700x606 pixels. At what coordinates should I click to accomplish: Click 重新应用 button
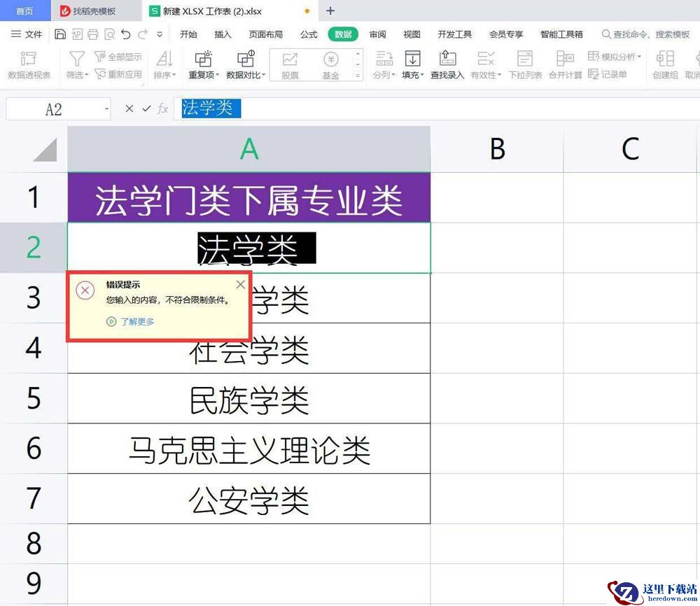pos(118,74)
